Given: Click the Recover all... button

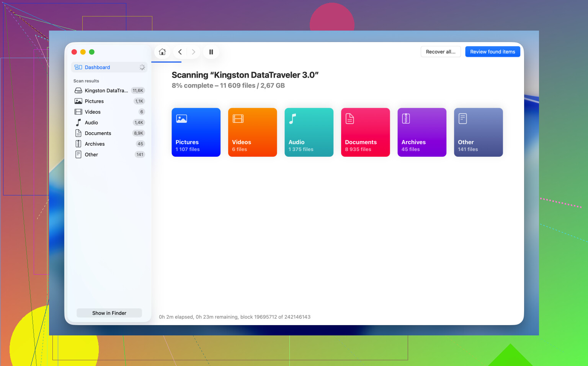Looking at the screenshot, I should coord(441,52).
